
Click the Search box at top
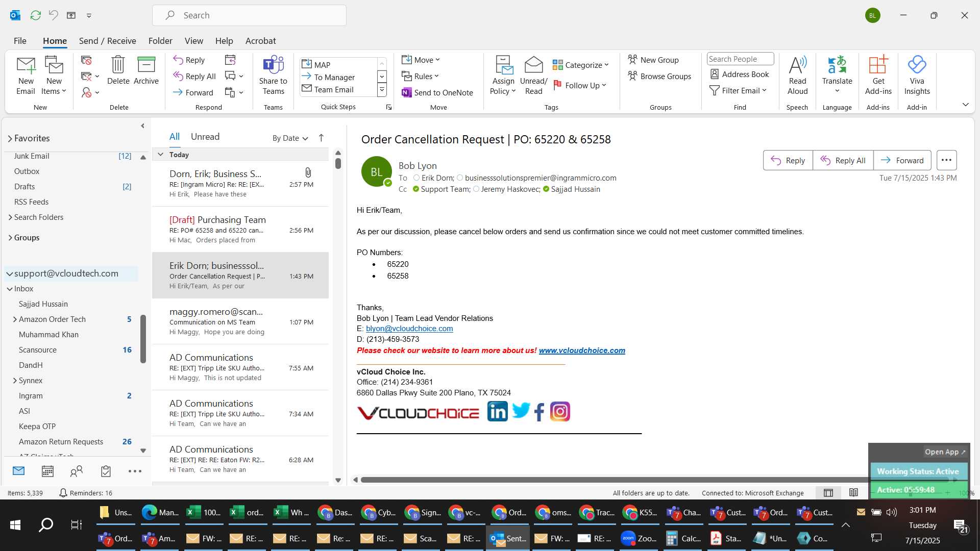pos(249,15)
